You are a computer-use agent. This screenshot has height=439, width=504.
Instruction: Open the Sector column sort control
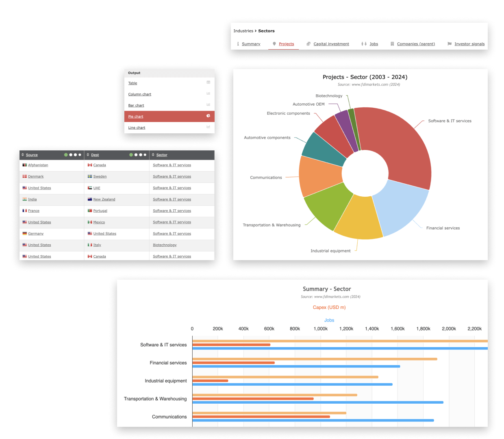click(152, 155)
